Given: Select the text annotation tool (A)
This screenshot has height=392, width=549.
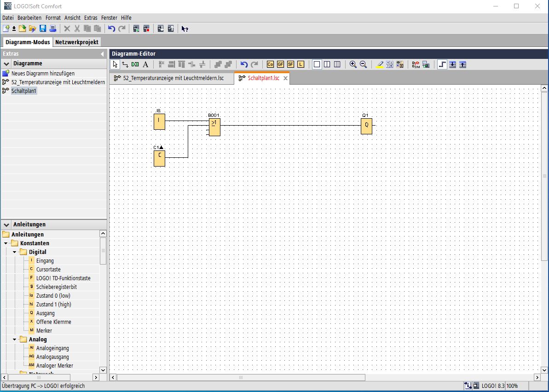Looking at the screenshot, I should tap(145, 64).
